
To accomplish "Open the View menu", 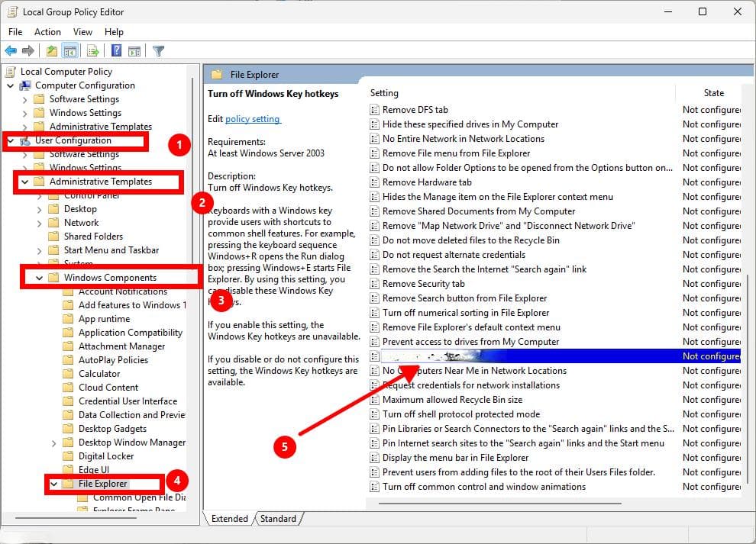I will 82,32.
